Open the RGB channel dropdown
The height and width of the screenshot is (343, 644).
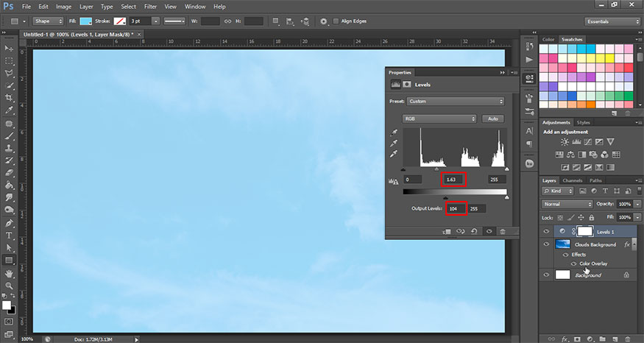click(x=439, y=119)
